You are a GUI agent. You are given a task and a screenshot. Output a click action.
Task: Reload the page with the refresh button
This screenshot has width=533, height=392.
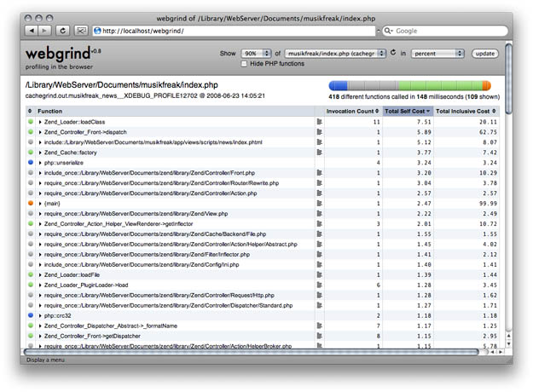[62, 31]
